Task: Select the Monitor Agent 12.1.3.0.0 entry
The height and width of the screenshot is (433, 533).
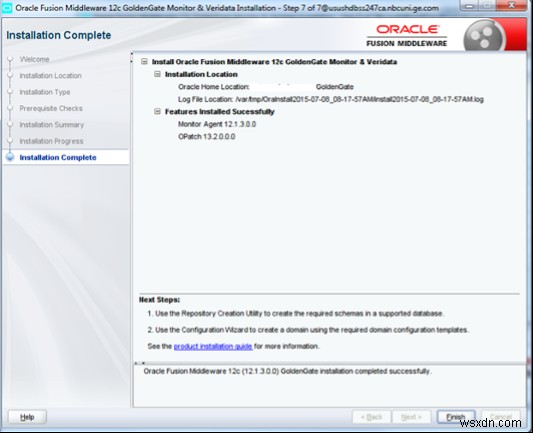Action: tap(217, 124)
